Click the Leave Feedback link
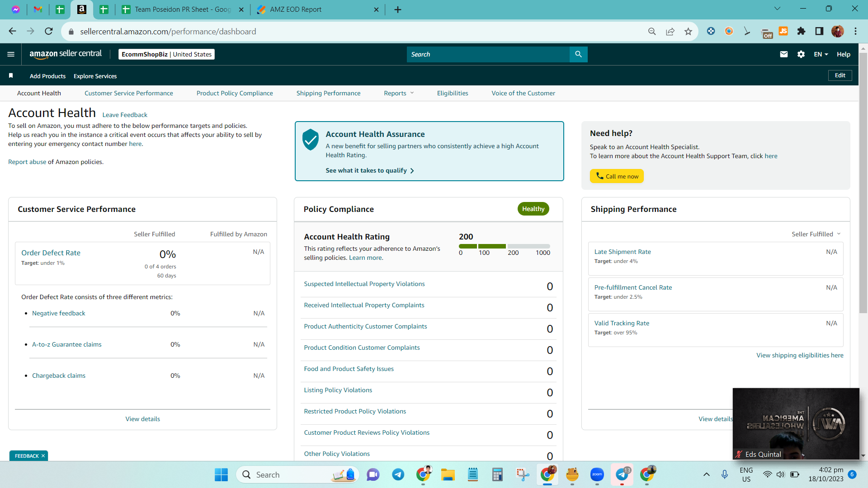The image size is (868, 488). 125,115
